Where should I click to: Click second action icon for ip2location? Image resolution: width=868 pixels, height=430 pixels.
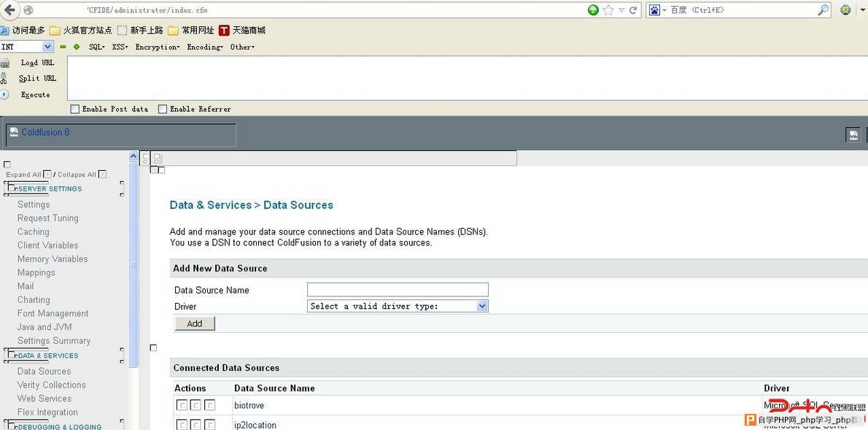point(195,425)
